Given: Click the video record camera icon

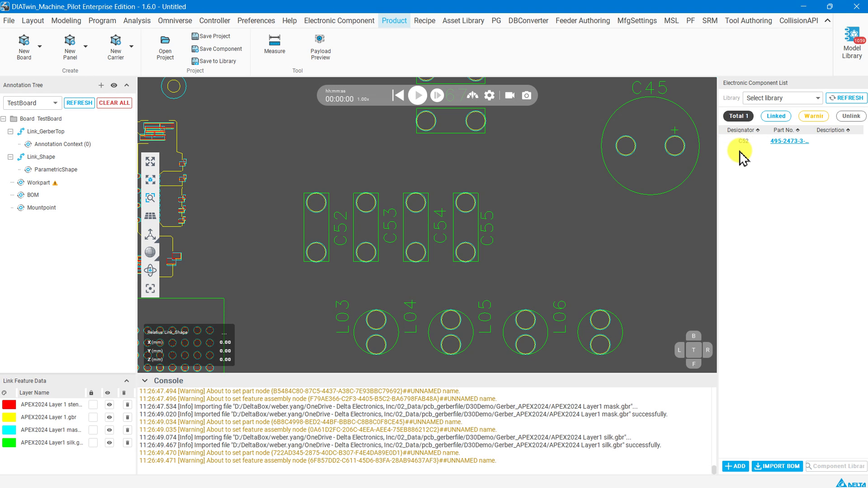Looking at the screenshot, I should coord(509,95).
